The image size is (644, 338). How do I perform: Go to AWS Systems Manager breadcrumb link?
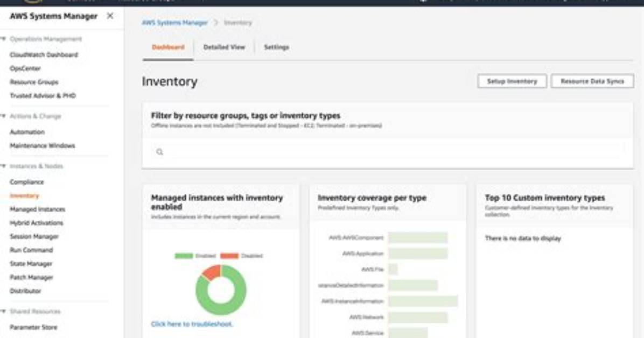coord(174,23)
